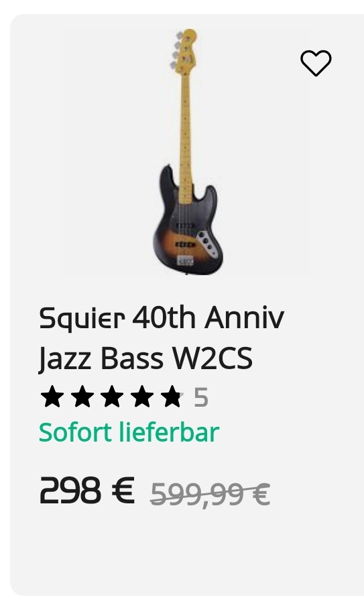Click the crossed-out 599,99 € price
Screen dimensions: 364x600
click(x=210, y=494)
